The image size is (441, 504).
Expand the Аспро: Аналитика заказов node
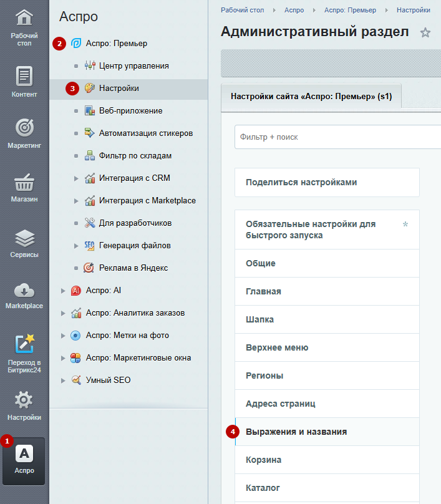[x=63, y=313]
